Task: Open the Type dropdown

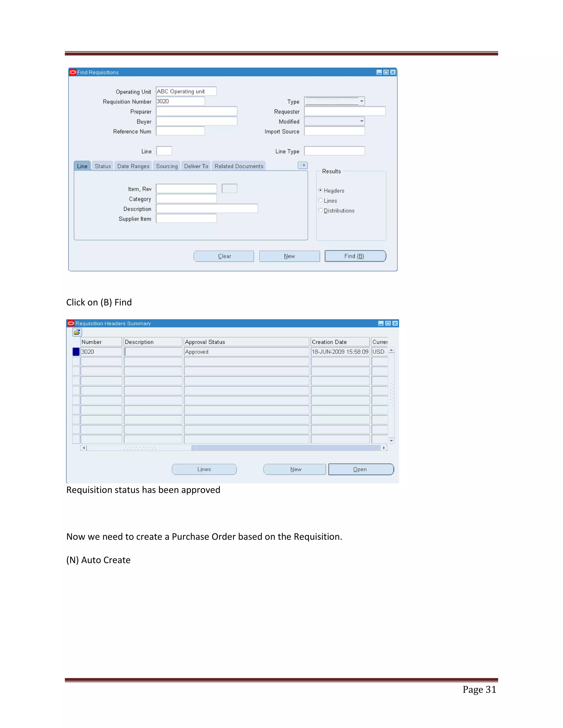Action: [x=361, y=101]
